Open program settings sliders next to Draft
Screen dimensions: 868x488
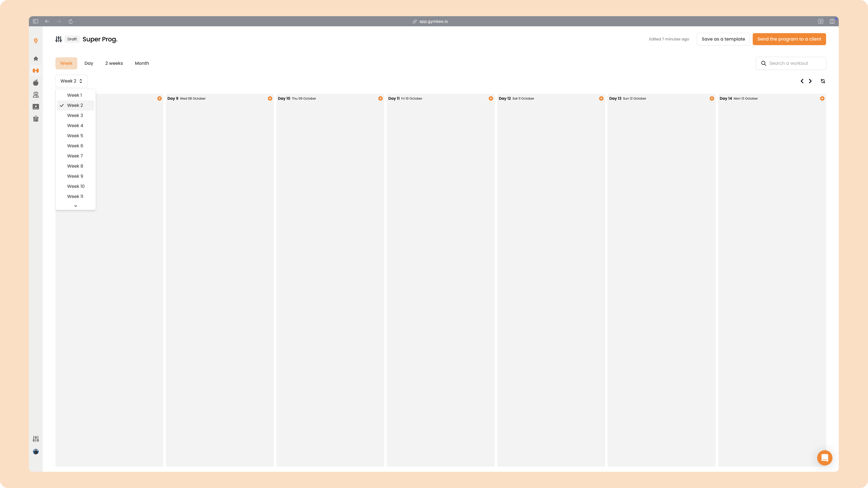pos(59,39)
